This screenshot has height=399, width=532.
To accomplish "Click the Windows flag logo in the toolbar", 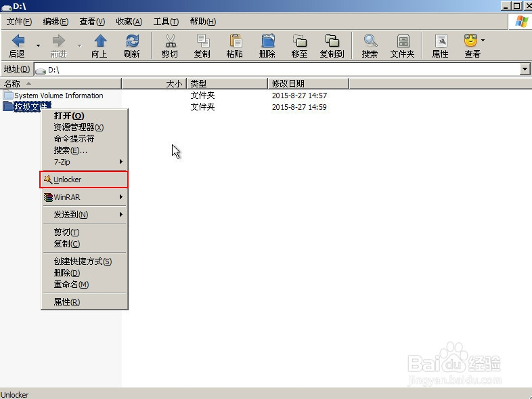I will (x=521, y=22).
